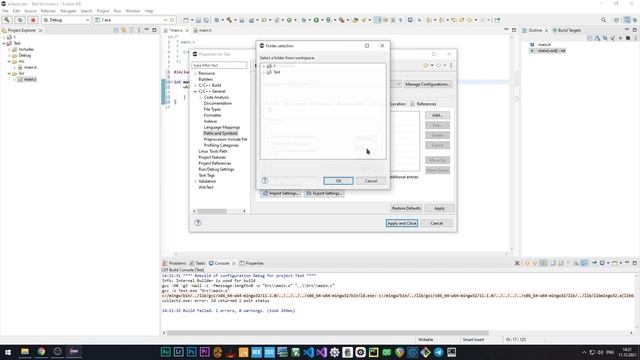
Task: Switch to the main.h editor tab
Action: (x=203, y=30)
